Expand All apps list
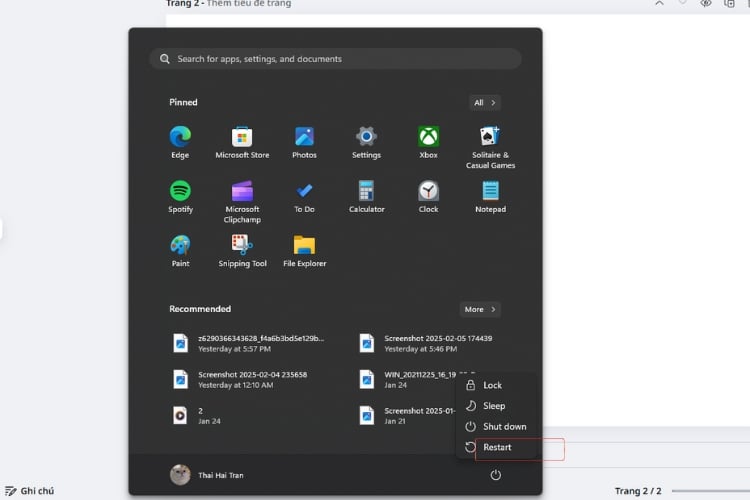This screenshot has width=750, height=500. click(x=485, y=102)
